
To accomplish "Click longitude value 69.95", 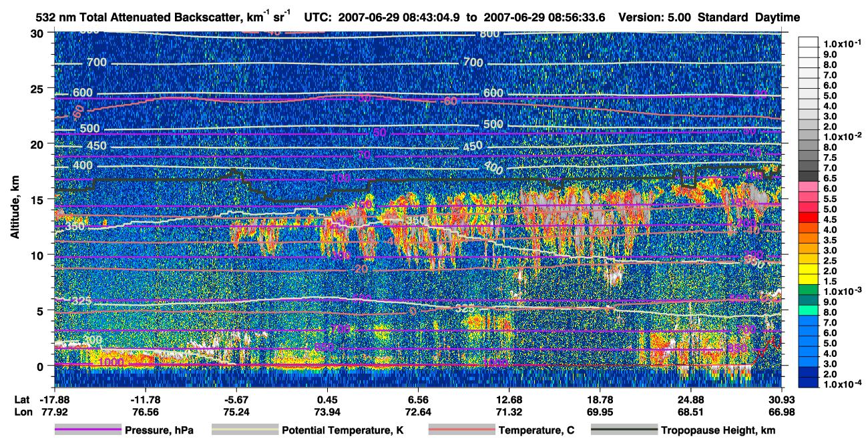I will (x=600, y=412).
